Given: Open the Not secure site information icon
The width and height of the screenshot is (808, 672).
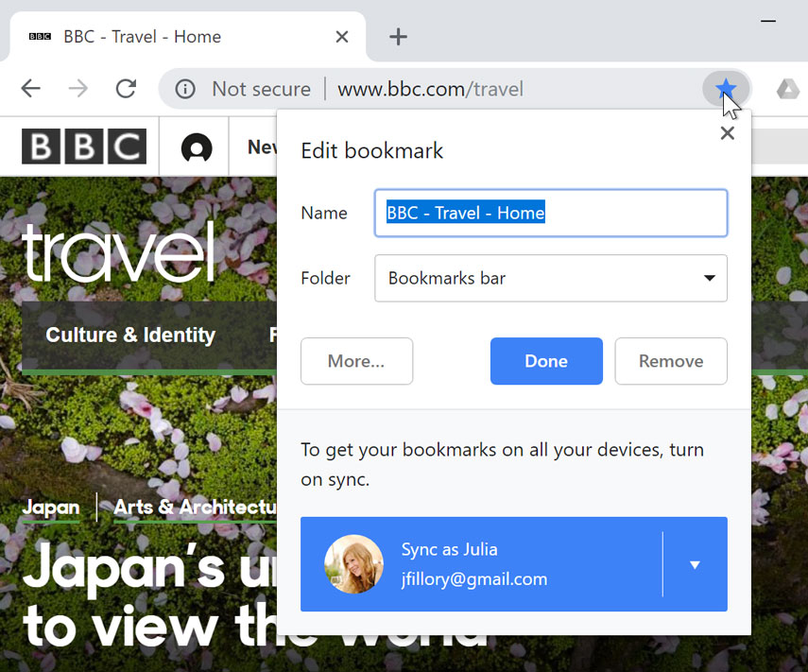Looking at the screenshot, I should click(x=185, y=88).
